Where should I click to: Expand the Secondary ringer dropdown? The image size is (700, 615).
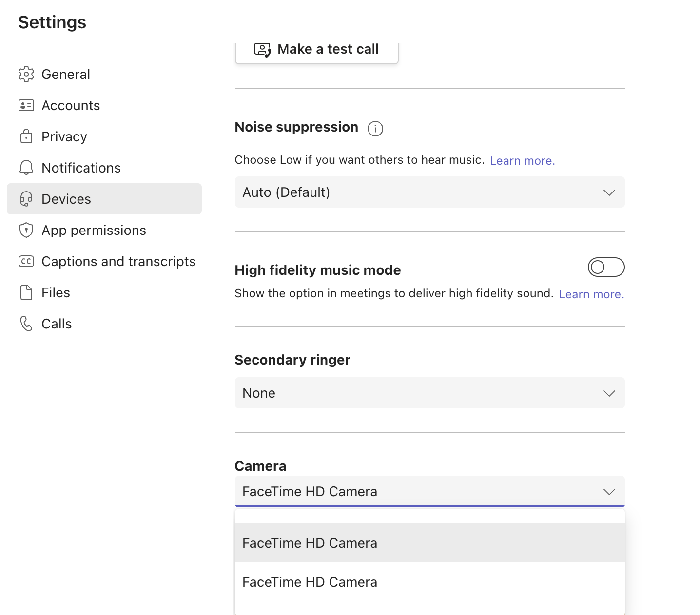point(429,393)
